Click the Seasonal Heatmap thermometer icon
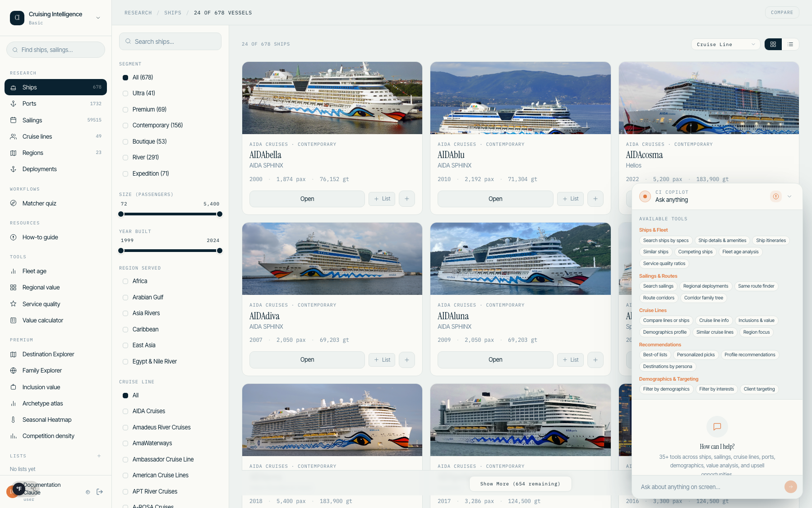Screen dimensions: 812x508 click(14, 420)
